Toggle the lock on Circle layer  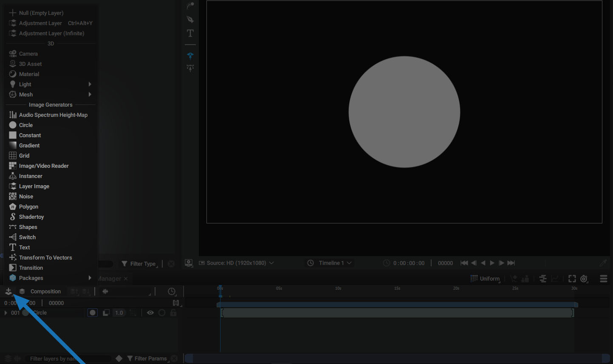click(x=173, y=313)
